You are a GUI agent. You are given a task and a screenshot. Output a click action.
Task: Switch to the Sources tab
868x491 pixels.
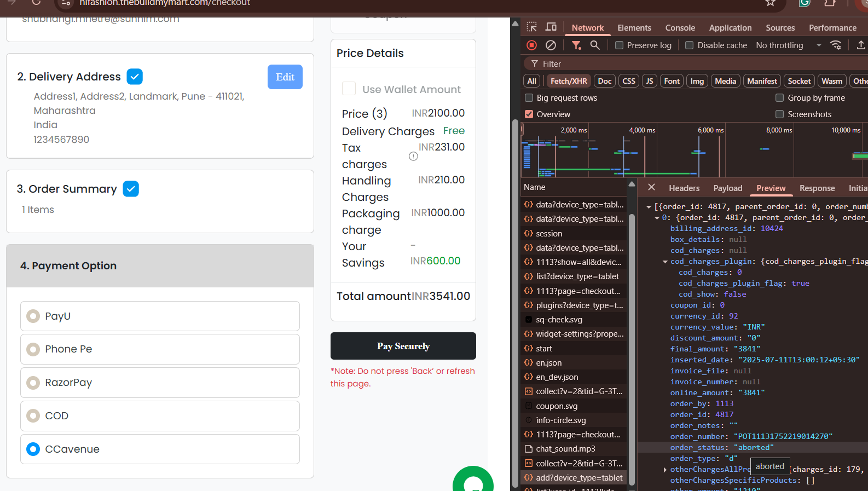click(780, 28)
